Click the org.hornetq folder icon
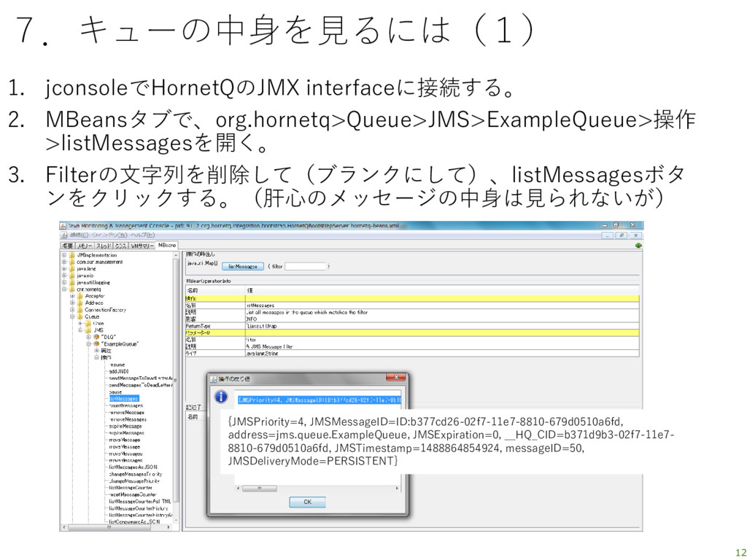Viewport: 747px width, 560px height. [x=72, y=289]
